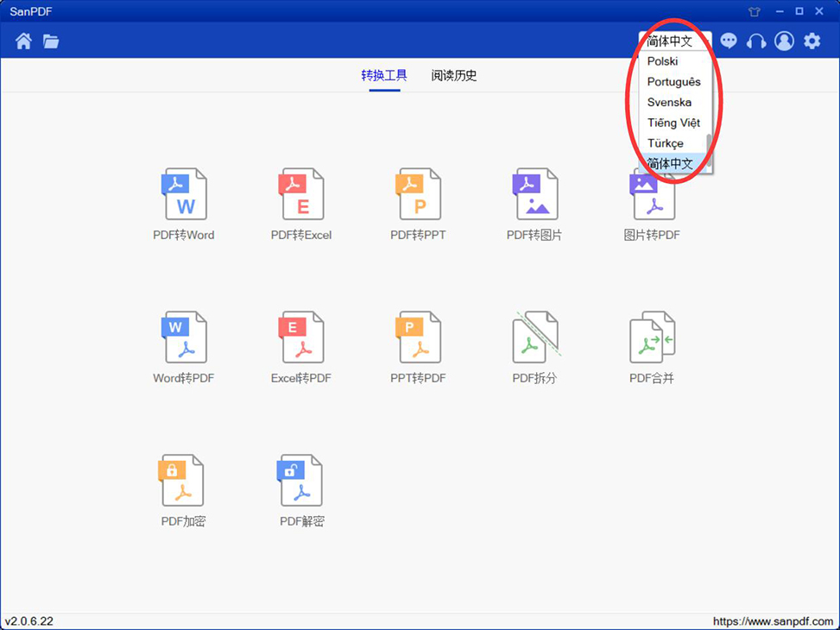This screenshot has width=840, height=630.
Task: Launch the Excel转PDF converter
Action: (301, 348)
